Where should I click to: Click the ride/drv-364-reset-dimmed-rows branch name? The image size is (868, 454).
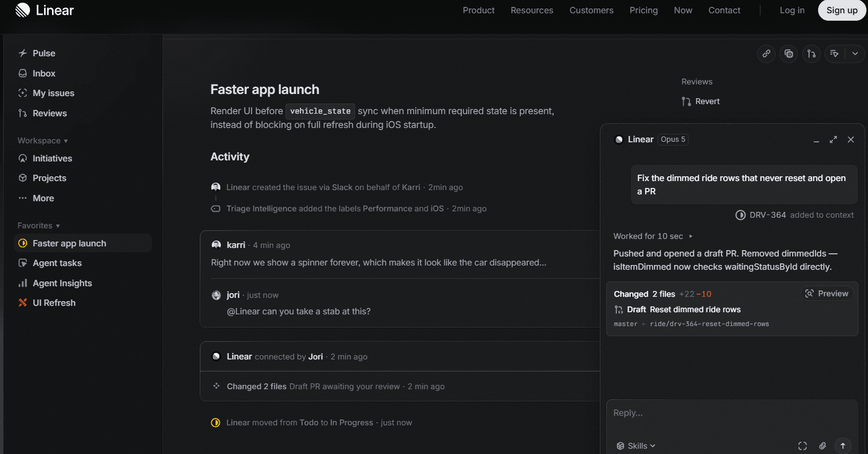(709, 324)
